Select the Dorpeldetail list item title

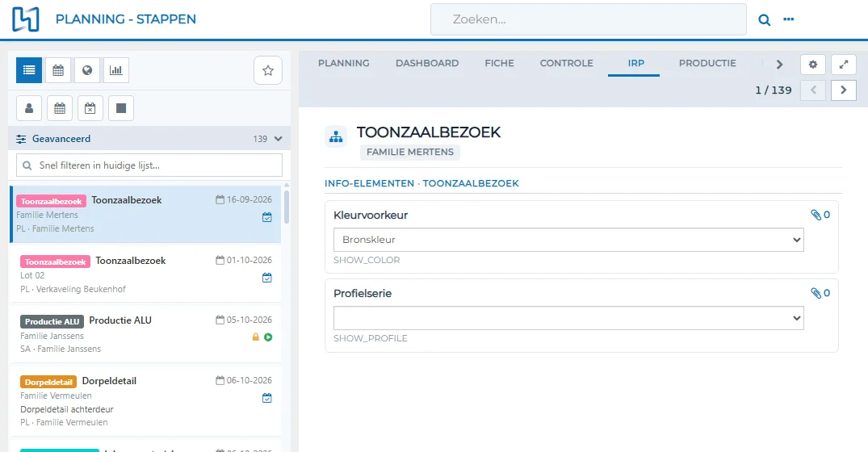109,381
